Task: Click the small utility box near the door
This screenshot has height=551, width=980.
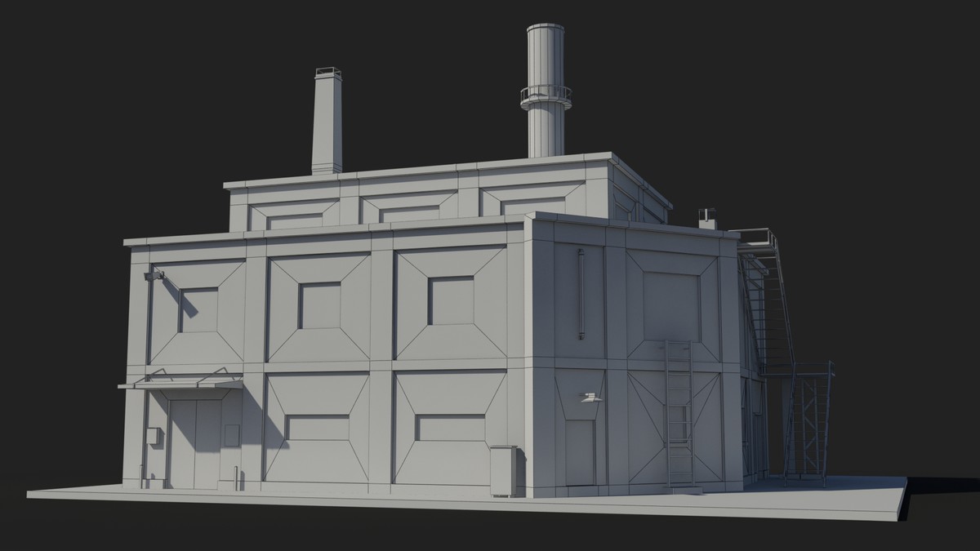Action: pos(155,434)
